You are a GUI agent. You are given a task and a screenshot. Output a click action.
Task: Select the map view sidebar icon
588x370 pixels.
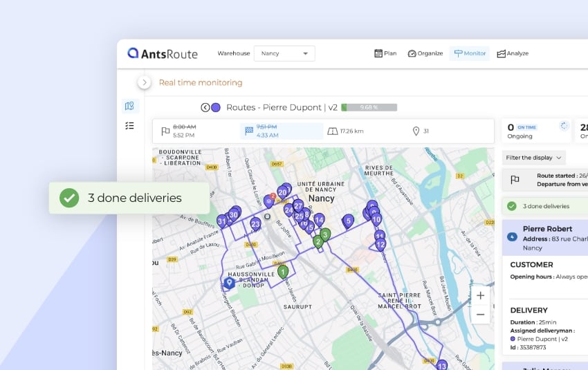tap(129, 106)
